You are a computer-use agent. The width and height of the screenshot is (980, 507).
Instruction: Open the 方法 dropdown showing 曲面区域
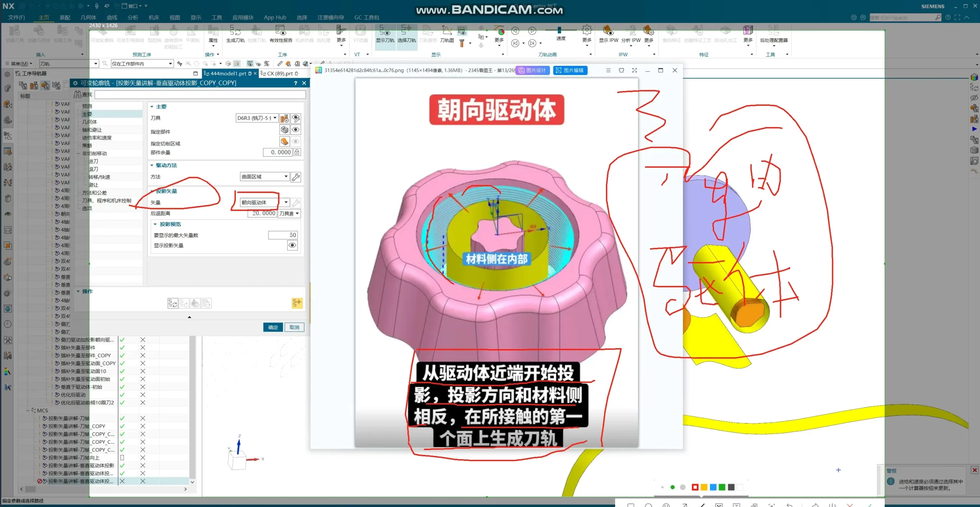tap(286, 177)
